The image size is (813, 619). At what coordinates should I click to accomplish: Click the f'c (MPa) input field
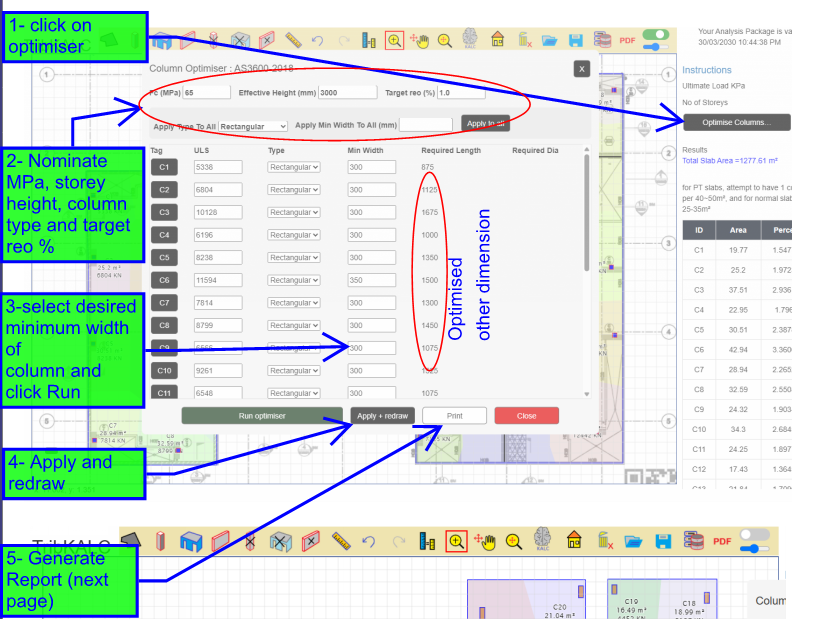coord(206,93)
